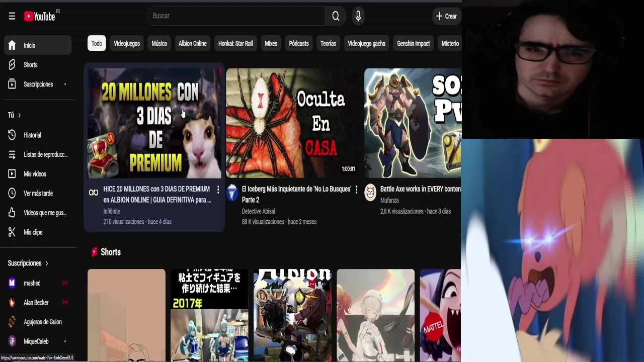Open Historial in sidebar

[38, 135]
